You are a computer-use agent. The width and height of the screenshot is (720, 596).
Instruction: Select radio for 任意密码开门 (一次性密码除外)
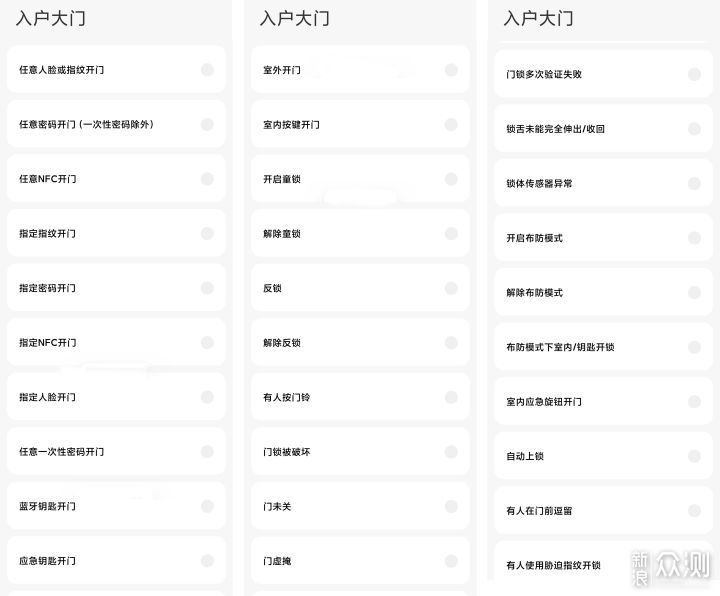pyautogui.click(x=207, y=124)
